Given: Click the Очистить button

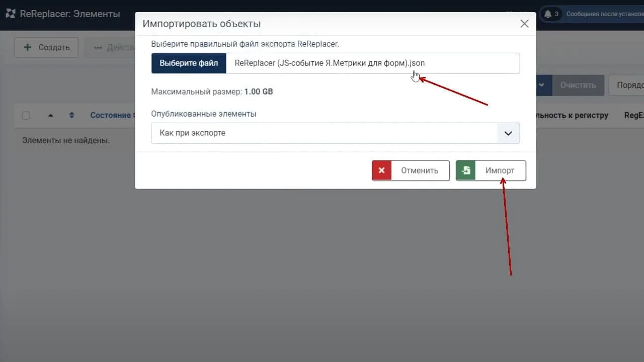Looking at the screenshot, I should (578, 85).
